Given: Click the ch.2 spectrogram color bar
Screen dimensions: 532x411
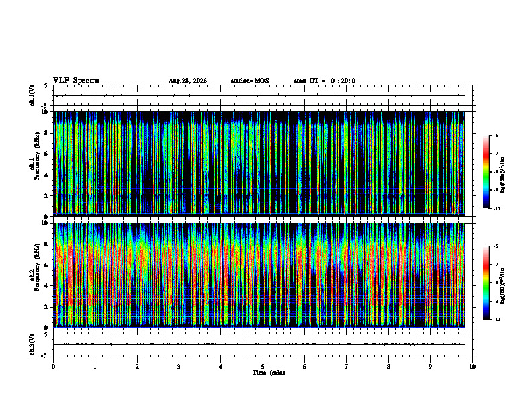Looking at the screenshot, I should click(x=486, y=283).
